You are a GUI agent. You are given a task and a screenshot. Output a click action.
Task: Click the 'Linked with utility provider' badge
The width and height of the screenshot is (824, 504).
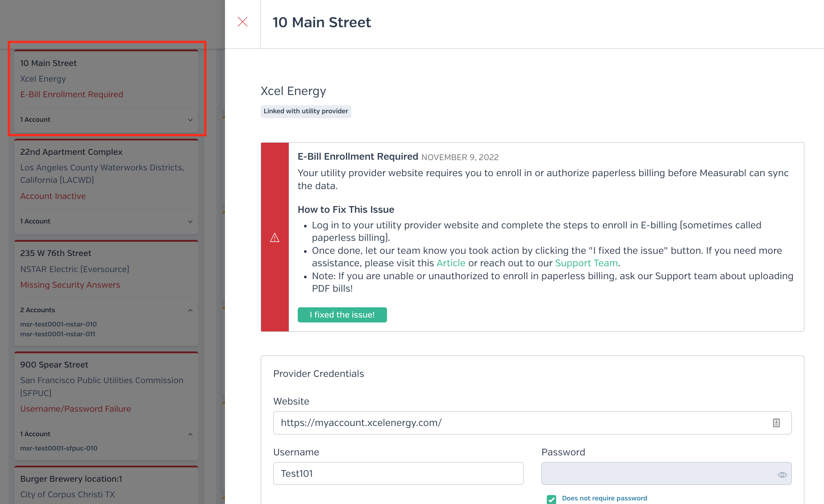tap(306, 111)
